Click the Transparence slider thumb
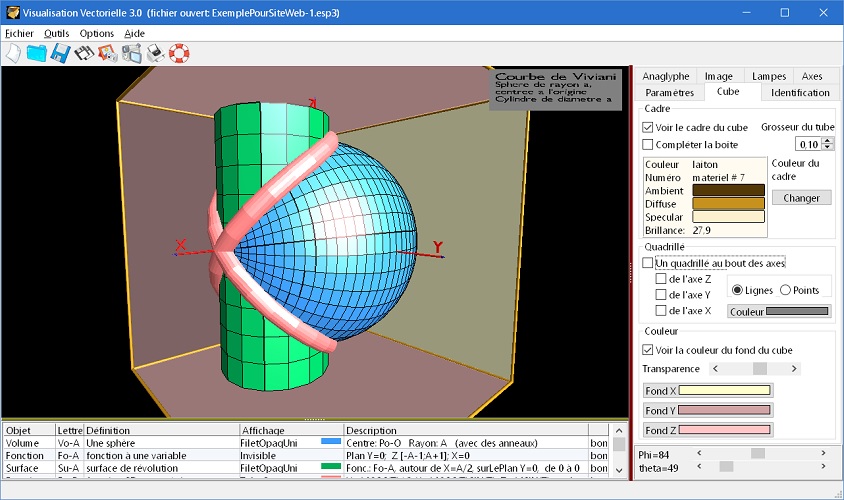This screenshot has height=500, width=844. [759, 369]
